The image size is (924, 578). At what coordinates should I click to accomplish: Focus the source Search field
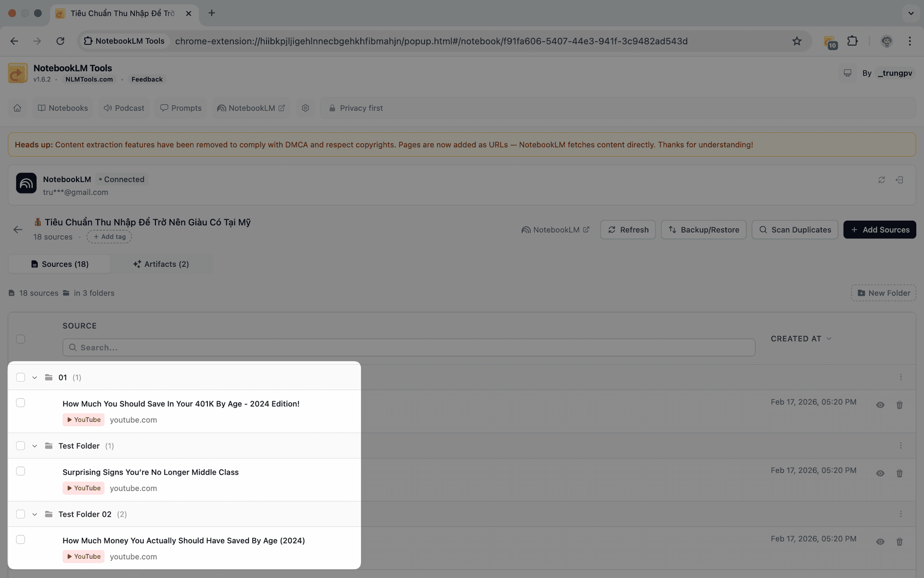tap(408, 347)
